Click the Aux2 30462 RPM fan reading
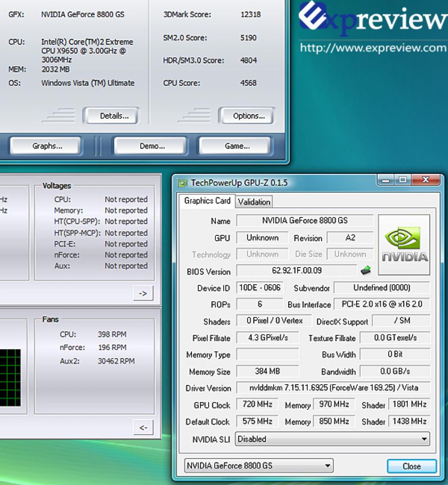 [x=116, y=361]
